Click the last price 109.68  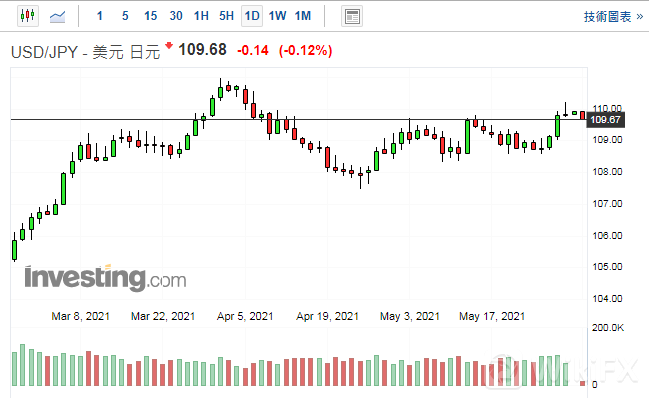202,50
